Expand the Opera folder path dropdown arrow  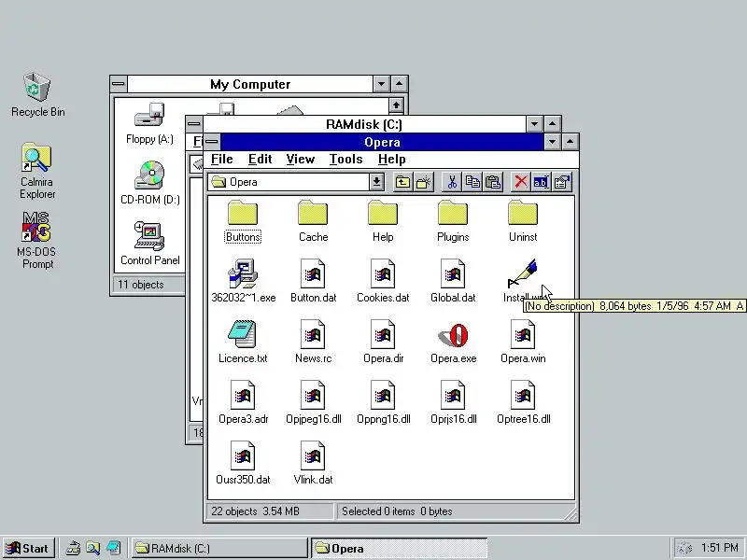click(x=376, y=182)
